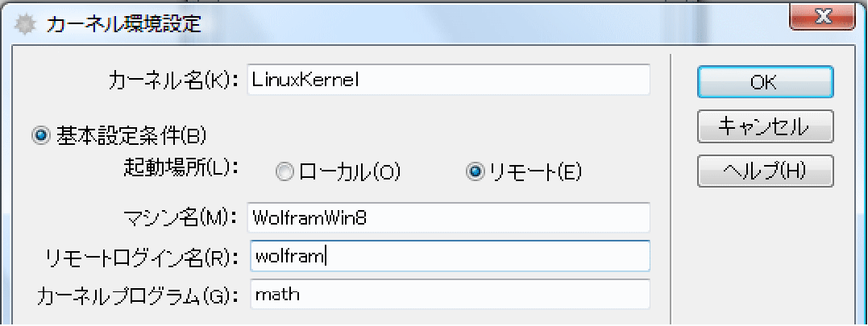Open help with the ヘルプ(H) button

point(765,171)
